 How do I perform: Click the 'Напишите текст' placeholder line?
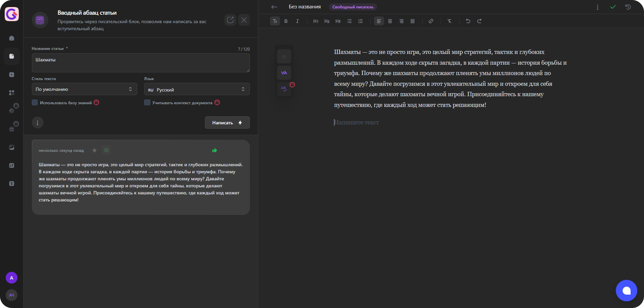tap(357, 122)
